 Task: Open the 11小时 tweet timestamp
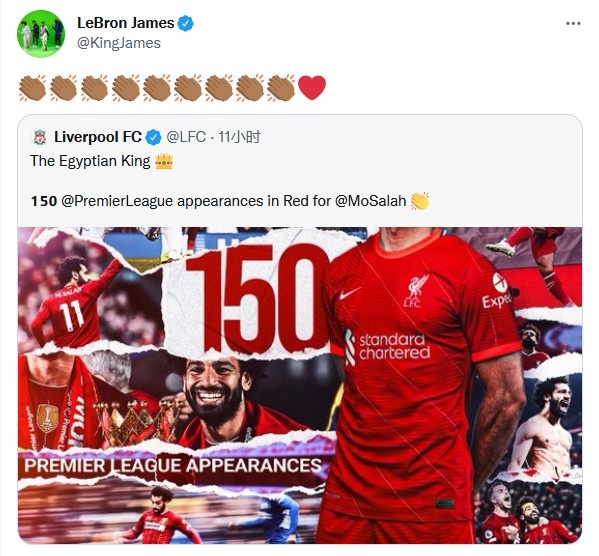click(239, 137)
